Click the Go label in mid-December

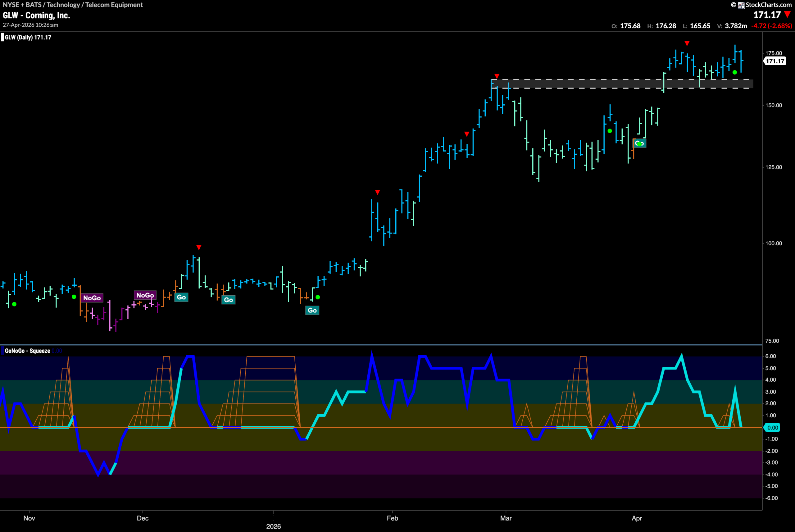[x=181, y=297]
